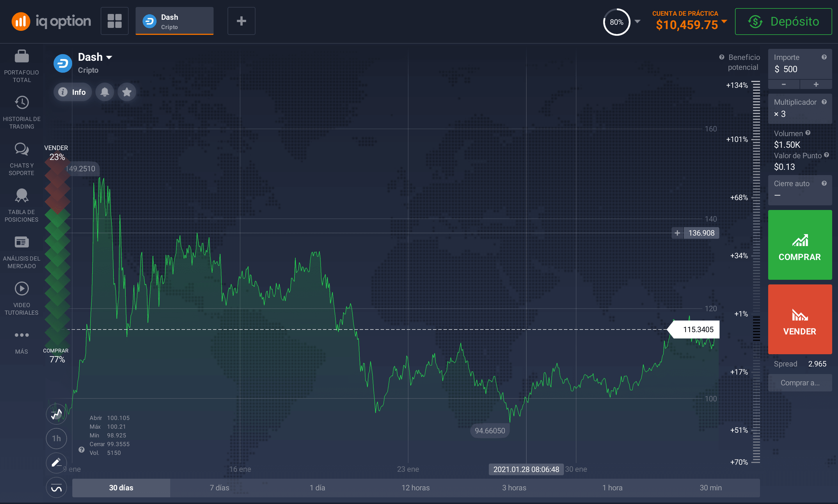Screen dimensions: 838x504
Task: Click the 2021.01.28 08:06:48 time marker
Action: coord(526,469)
